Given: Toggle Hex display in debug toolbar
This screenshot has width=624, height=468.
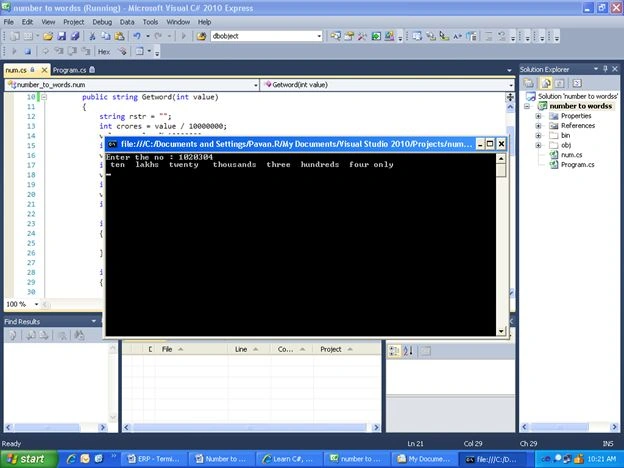Looking at the screenshot, I should (x=104, y=52).
